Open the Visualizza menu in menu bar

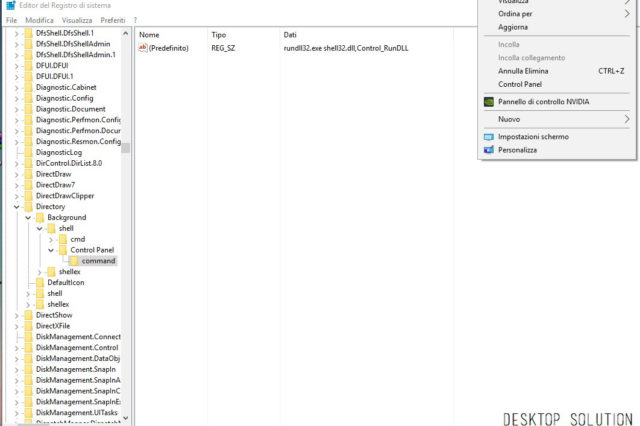77,20
